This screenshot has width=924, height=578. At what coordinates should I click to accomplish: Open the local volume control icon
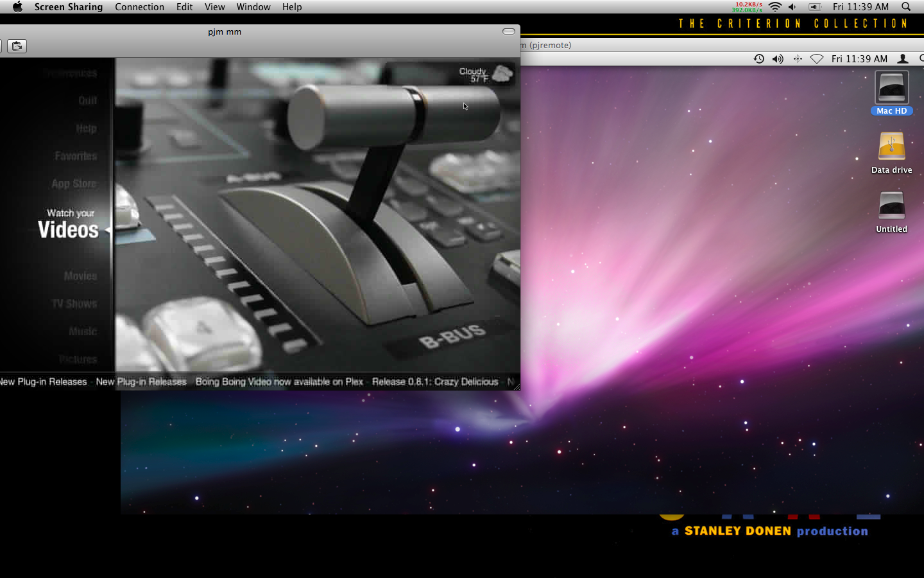click(x=792, y=6)
